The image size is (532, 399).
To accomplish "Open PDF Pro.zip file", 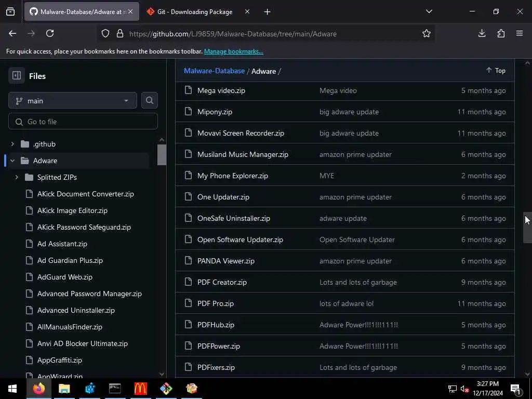I will coord(216,303).
